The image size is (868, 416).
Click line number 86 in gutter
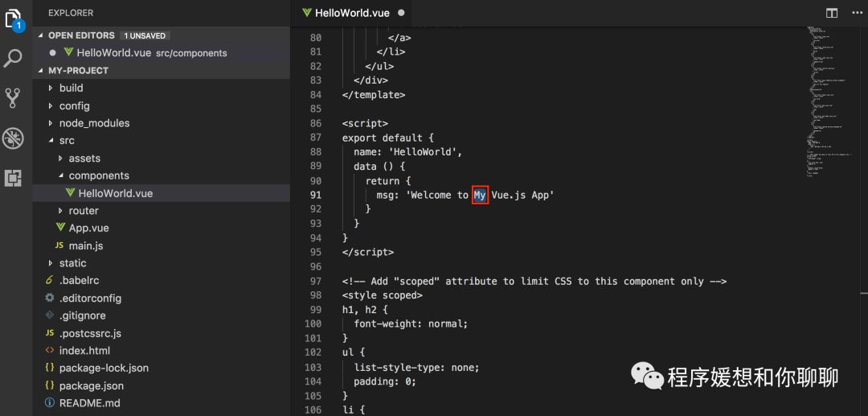point(316,123)
